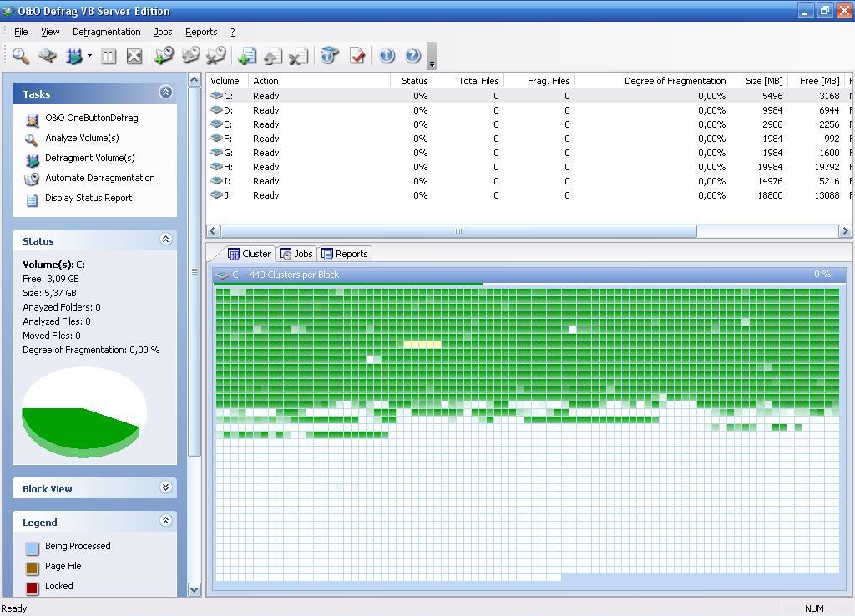
Task: Select volume J: row
Action: pyautogui.click(x=529, y=195)
